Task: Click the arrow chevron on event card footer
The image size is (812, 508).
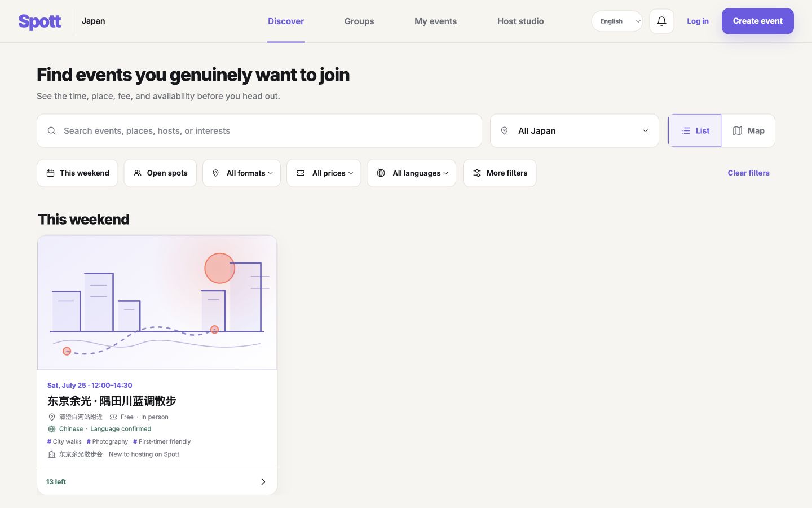Action: pyautogui.click(x=263, y=482)
